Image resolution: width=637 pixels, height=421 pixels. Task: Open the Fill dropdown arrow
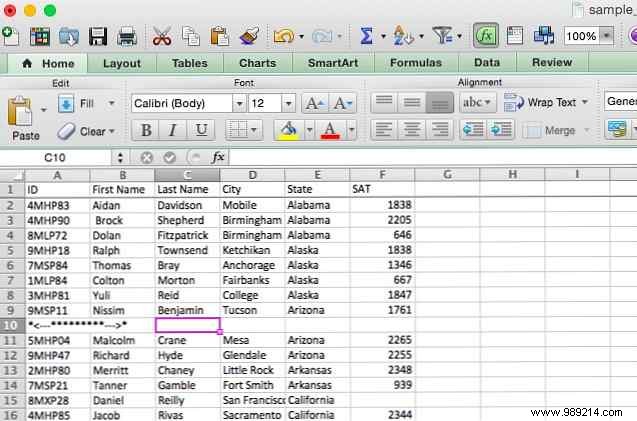(111, 103)
